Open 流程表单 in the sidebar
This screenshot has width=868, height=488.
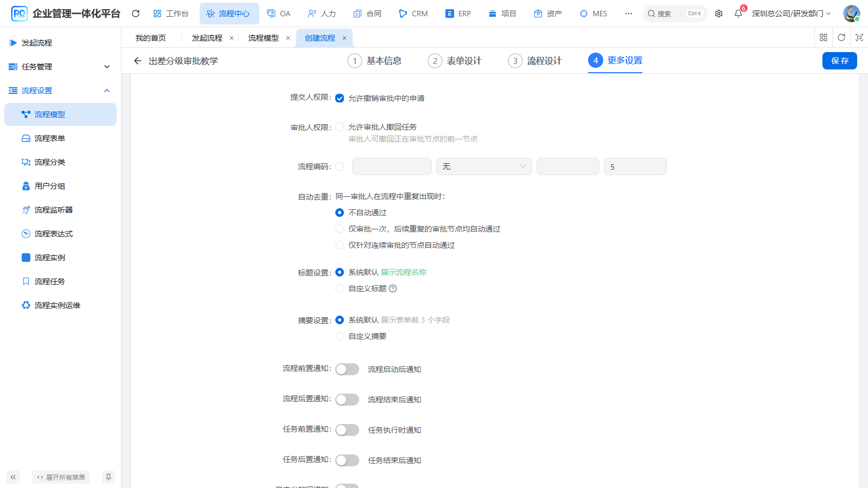pyautogui.click(x=60, y=138)
